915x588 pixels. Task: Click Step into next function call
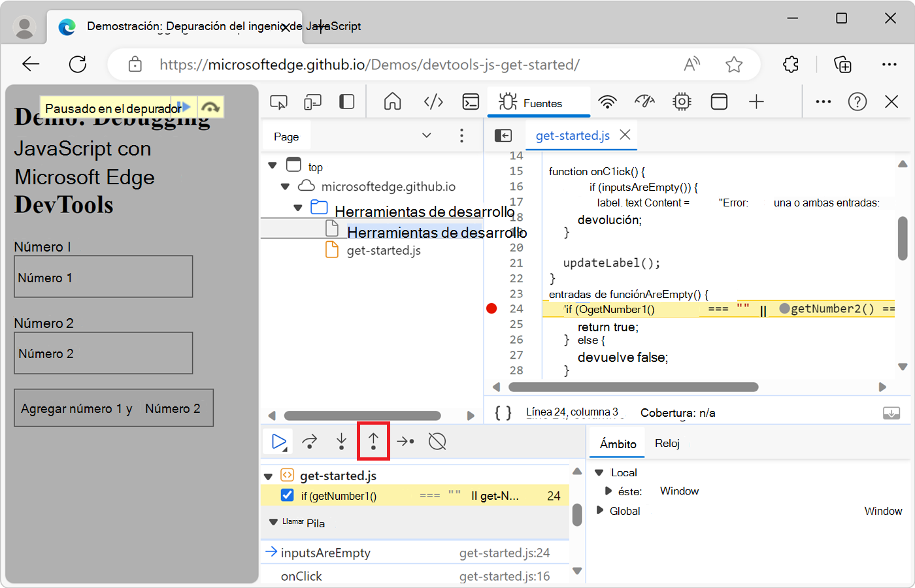tap(341, 442)
